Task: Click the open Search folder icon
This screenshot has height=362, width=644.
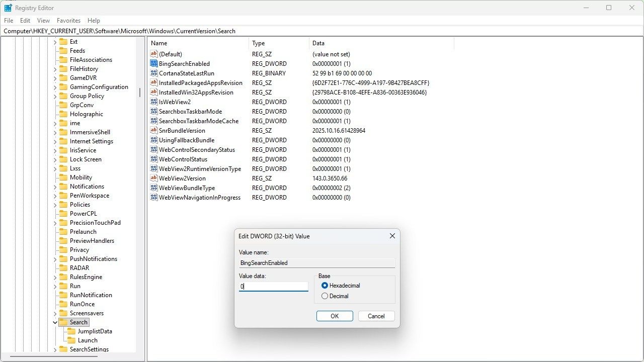Action: pos(63,322)
